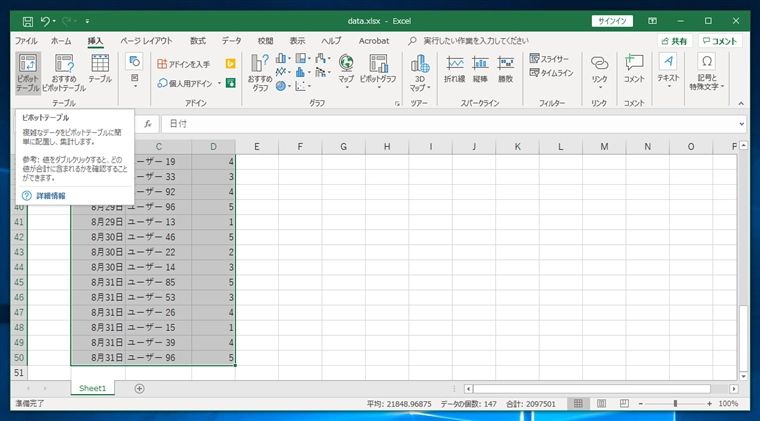Insert a line sparkline (折れ線)

[454, 68]
